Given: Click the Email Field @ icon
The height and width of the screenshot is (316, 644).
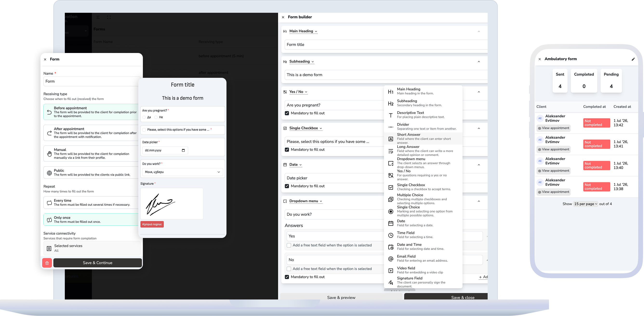Looking at the screenshot, I should 391,259.
